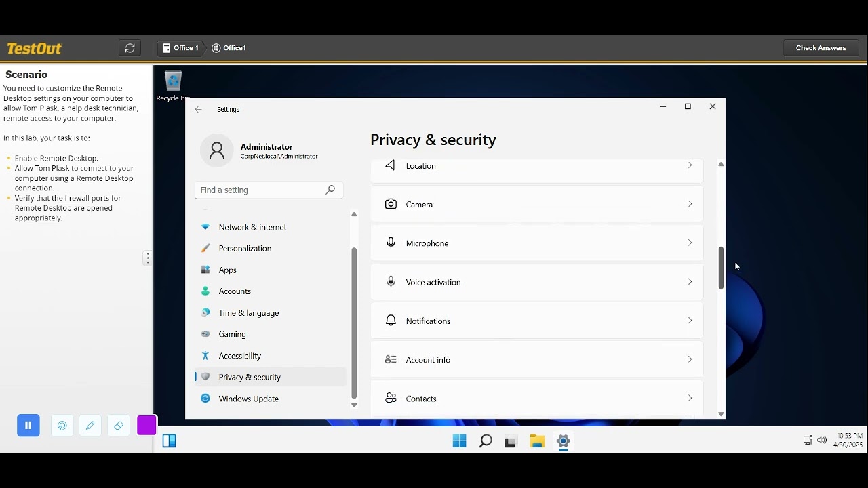Select the eraser annotation tool
The height and width of the screenshot is (488, 868).
[119, 426]
